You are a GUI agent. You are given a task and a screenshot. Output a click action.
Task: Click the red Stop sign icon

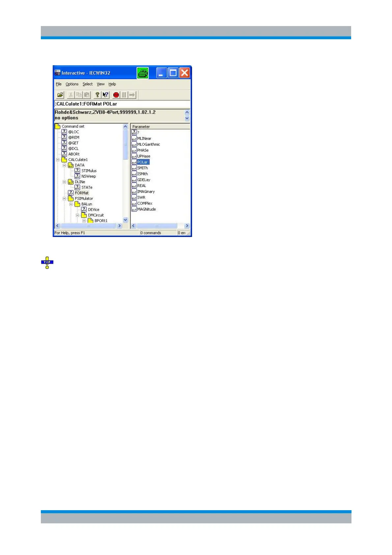pos(116,95)
